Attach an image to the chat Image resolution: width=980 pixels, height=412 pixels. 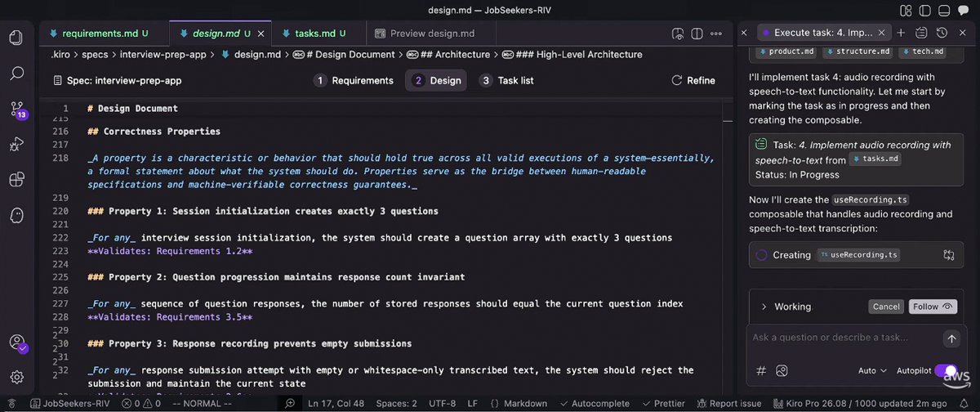[782, 370]
